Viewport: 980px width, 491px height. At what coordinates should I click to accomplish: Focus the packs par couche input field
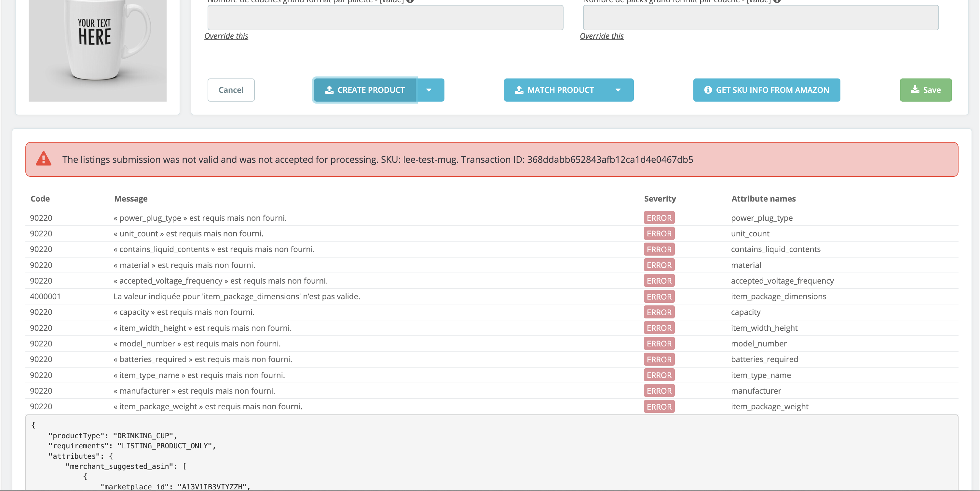(x=760, y=18)
